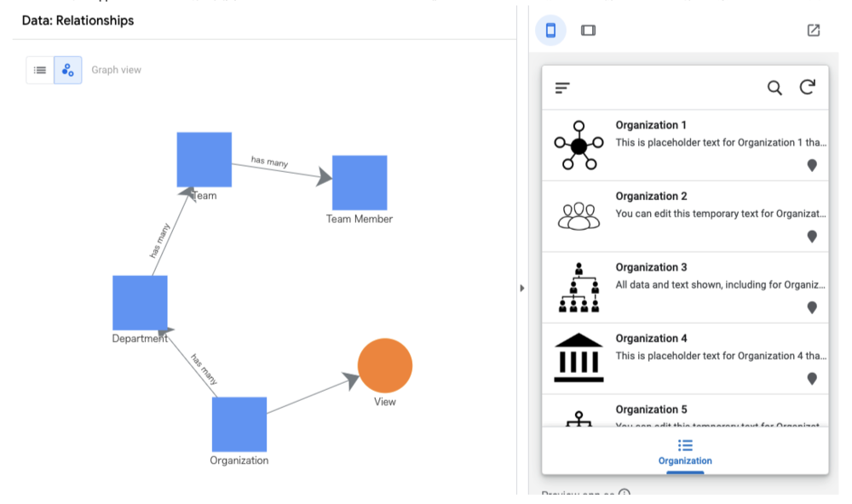
Task: Refresh the app preview sync icon
Action: pyautogui.click(x=808, y=87)
